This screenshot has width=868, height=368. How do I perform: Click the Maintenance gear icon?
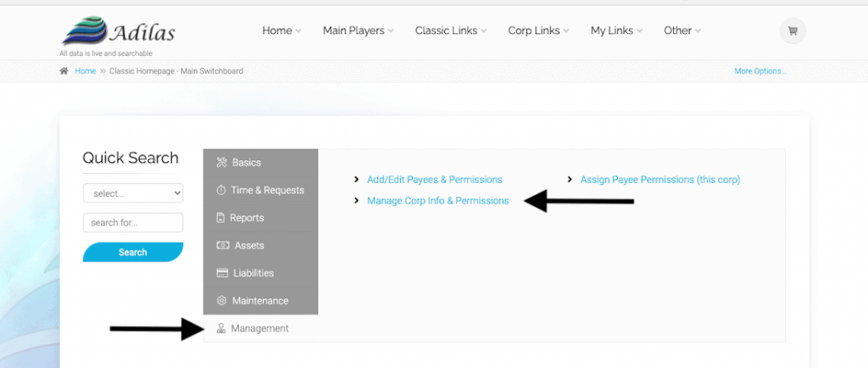(x=221, y=301)
